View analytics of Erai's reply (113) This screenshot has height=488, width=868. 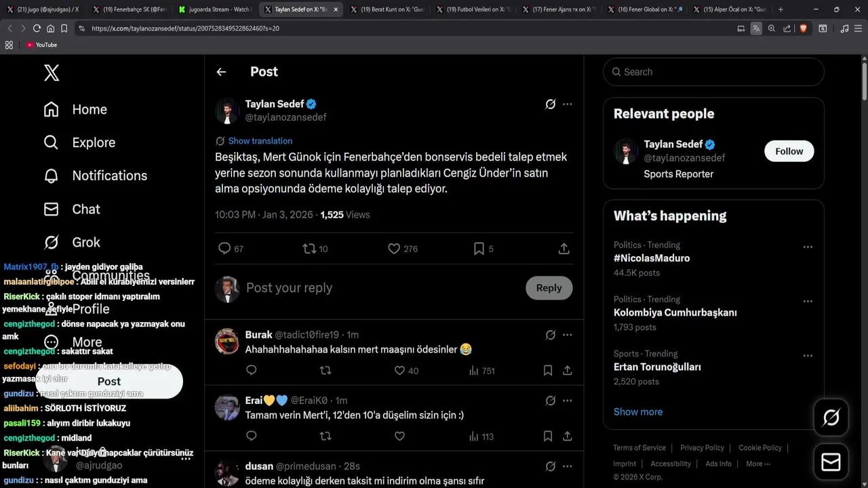tap(481, 436)
